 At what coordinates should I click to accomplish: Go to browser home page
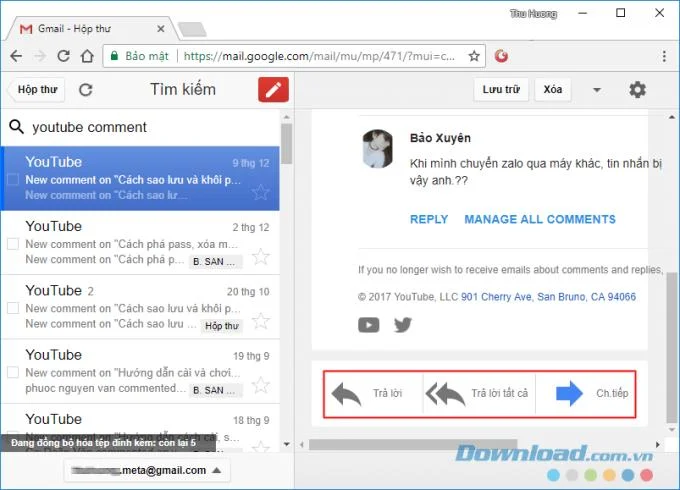coord(87,56)
